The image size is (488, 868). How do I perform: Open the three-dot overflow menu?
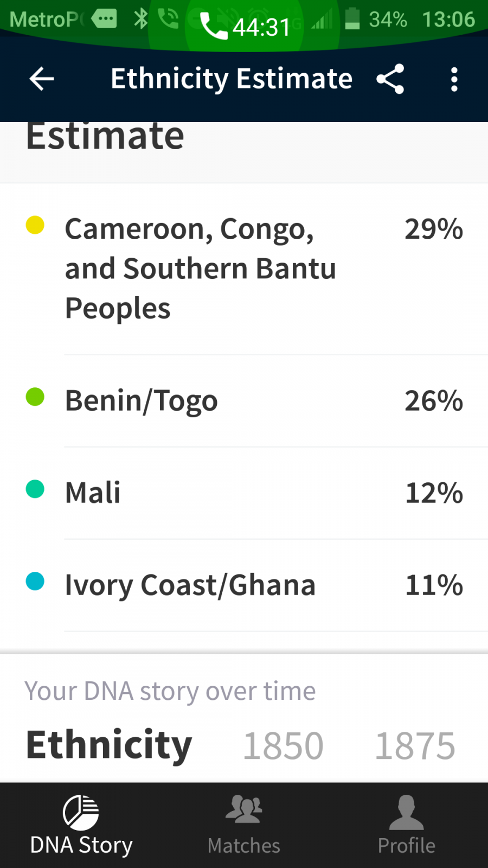(454, 79)
